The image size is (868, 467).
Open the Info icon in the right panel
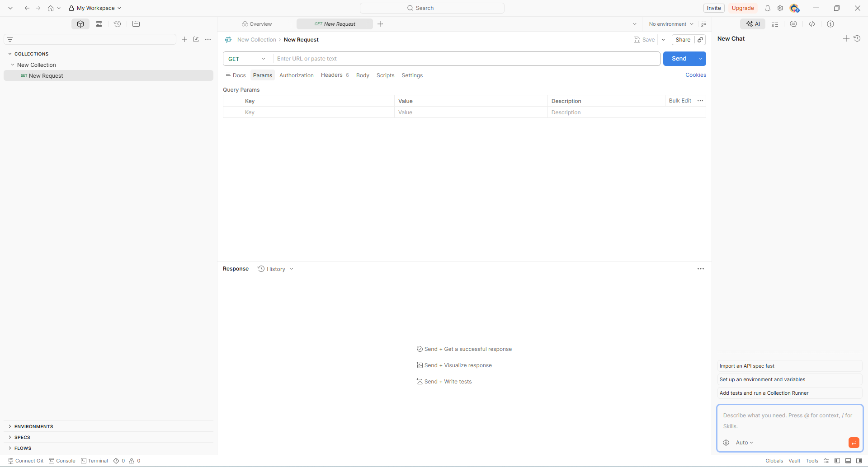pyautogui.click(x=830, y=24)
